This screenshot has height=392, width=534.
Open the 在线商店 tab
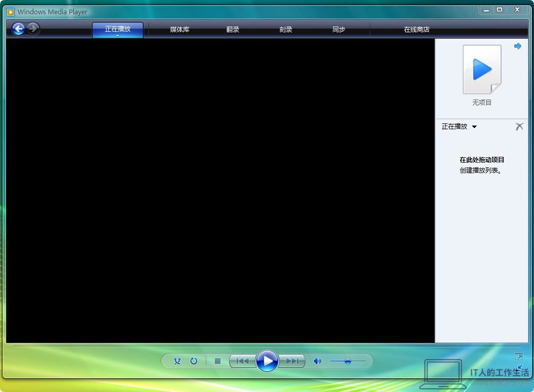[x=416, y=30]
